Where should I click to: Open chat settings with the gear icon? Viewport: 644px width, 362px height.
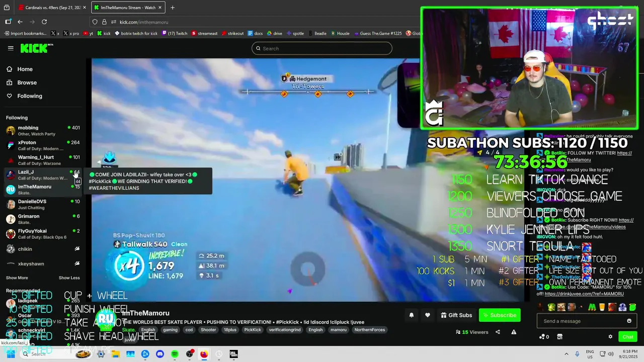[610, 337]
